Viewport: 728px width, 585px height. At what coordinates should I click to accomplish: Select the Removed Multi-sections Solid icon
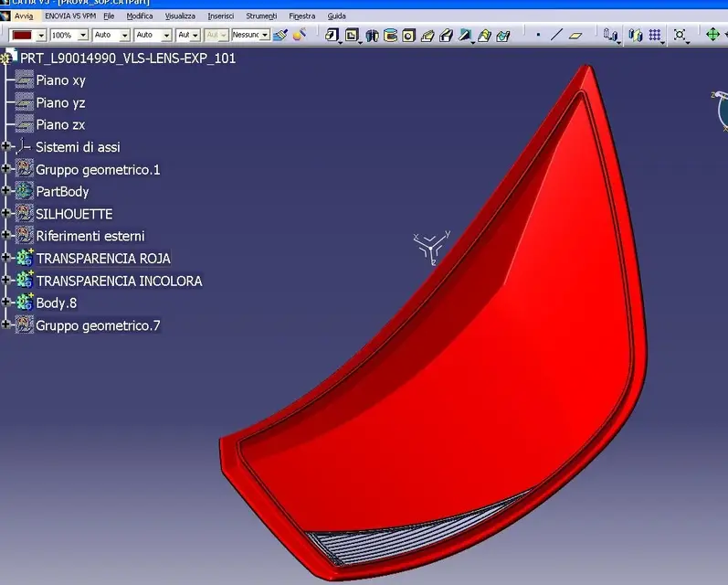point(502,36)
